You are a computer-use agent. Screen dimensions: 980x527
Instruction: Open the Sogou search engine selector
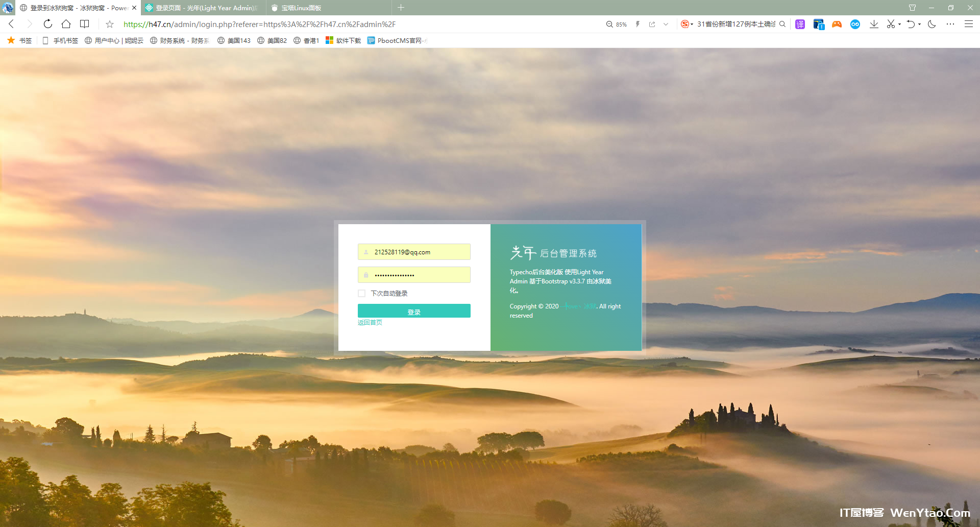click(x=687, y=24)
